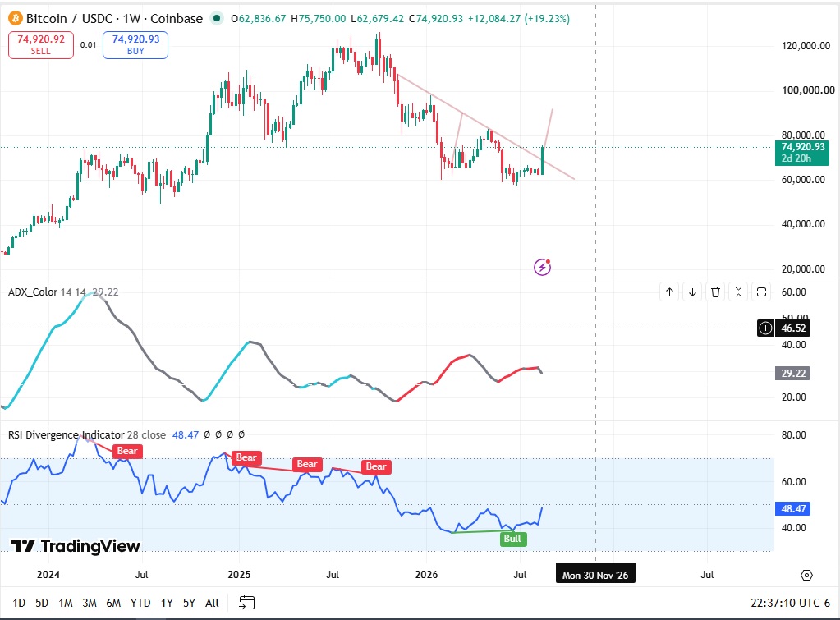This screenshot has height=620, width=840.
Task: Move ADX pane up with arrow
Action: coord(670,292)
